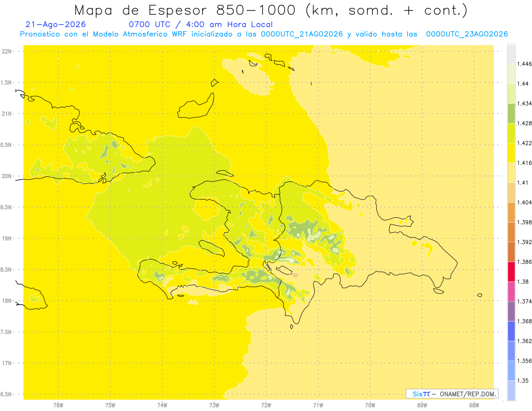Select the red color bar segment above 1.38
Image resolution: width=532 pixels, height=411 pixels.
pyautogui.click(x=511, y=271)
